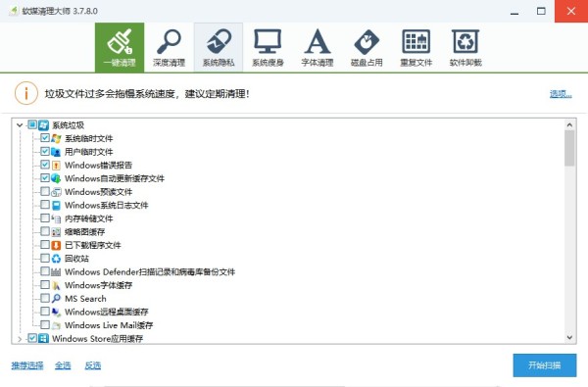Click the Windows Defender wall icon
This screenshot has width=588, height=387.
pyautogui.click(x=56, y=271)
